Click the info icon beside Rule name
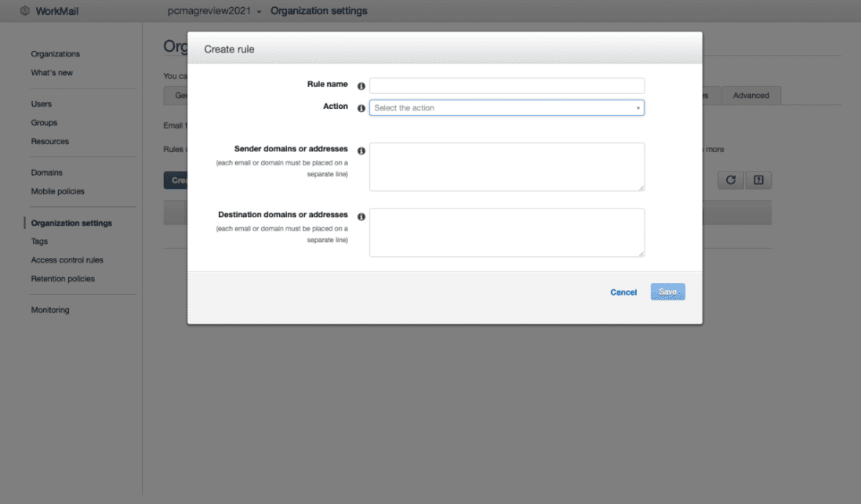The image size is (861, 504). [361, 86]
